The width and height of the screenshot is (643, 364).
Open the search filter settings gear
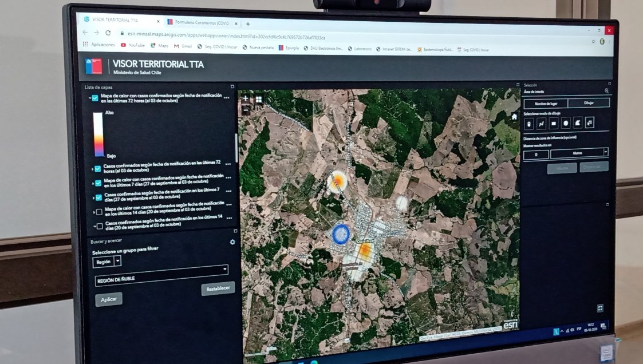click(x=232, y=242)
